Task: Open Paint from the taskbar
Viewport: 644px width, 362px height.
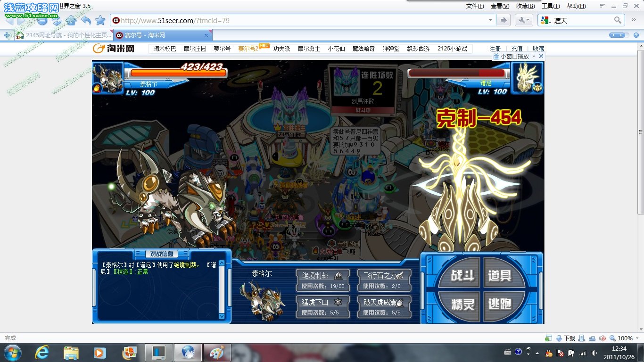Action: coord(217,353)
